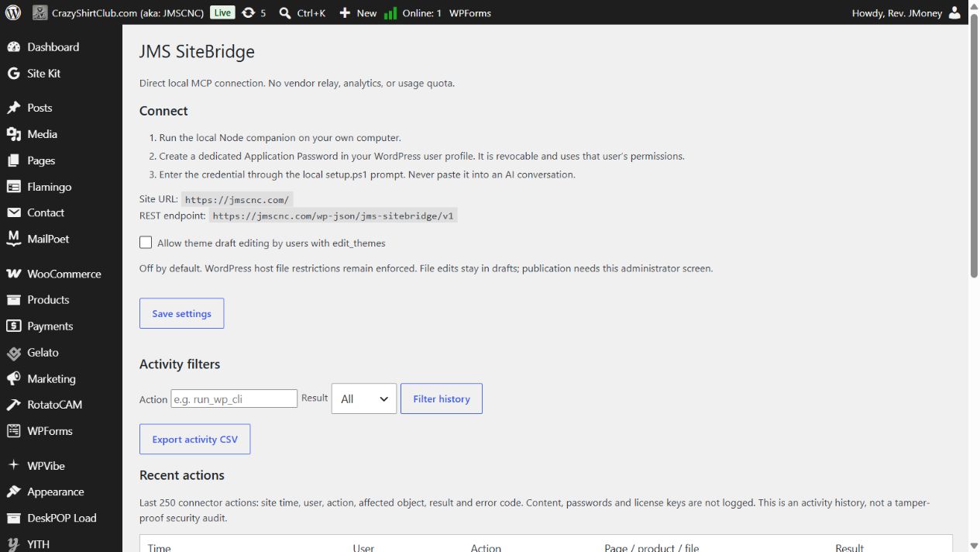Click the CrazyShirtClub.com site thumbnail icon
The height and width of the screenshot is (552, 980).
click(40, 12)
